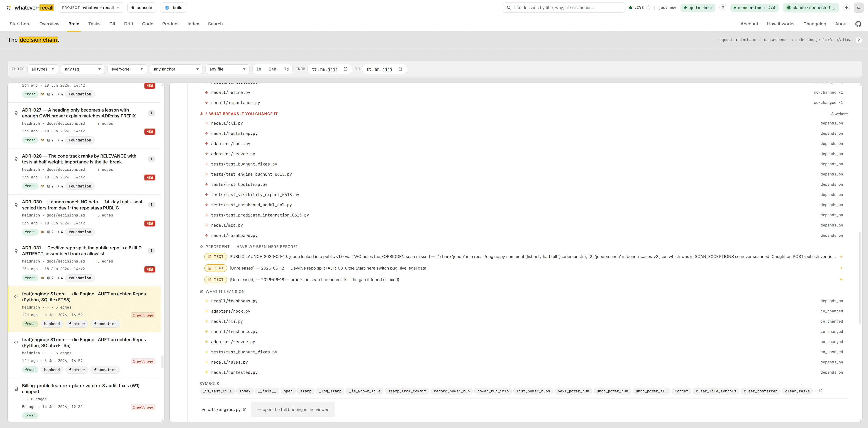868x428 pixels.
Task: Click the lesson list vertical scrollbar
Action: click(x=162, y=362)
